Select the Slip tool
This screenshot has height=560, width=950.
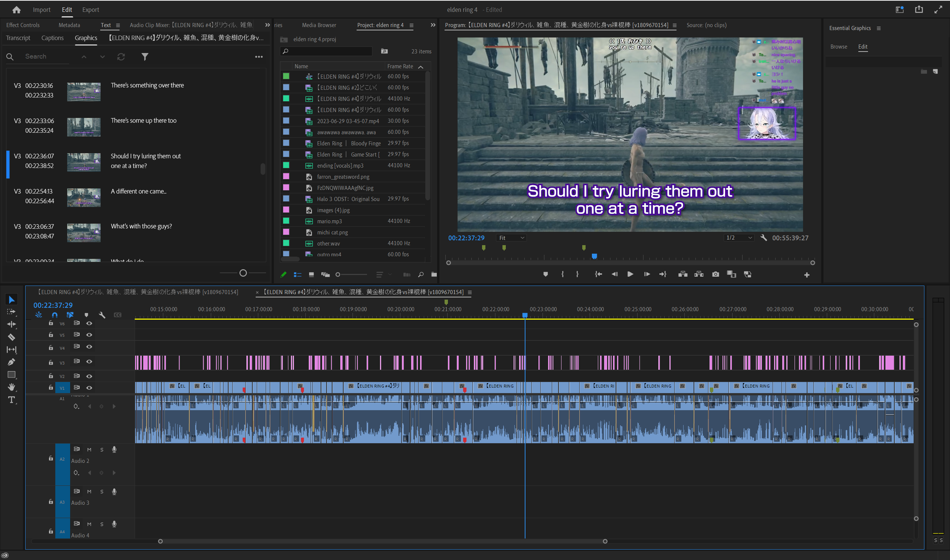12,349
